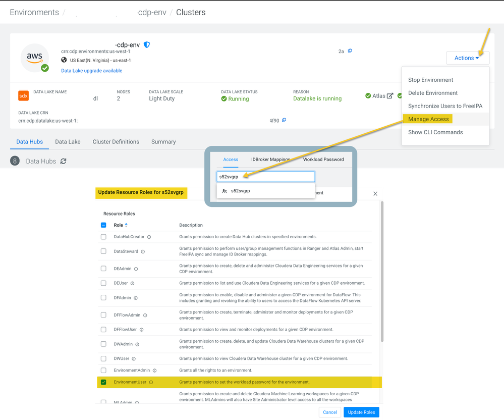This screenshot has height=420, width=504.
Task: Open Atlas external link icon
Action: 390,96
